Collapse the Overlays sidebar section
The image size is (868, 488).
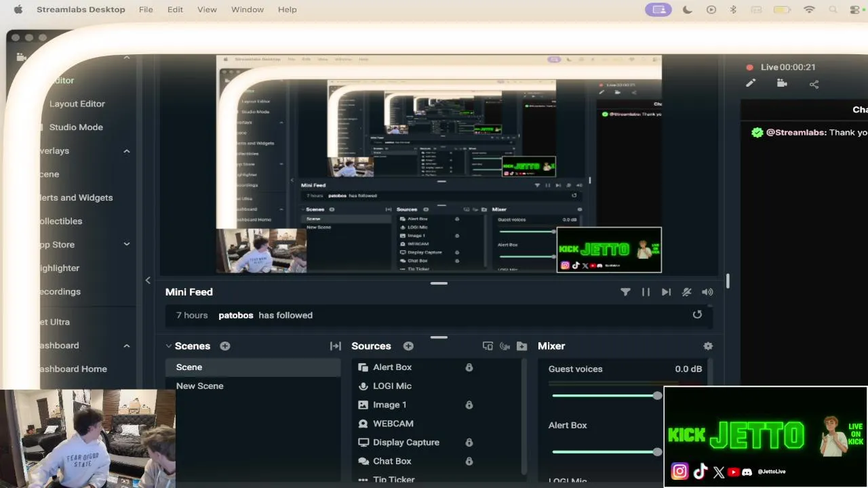coord(127,150)
